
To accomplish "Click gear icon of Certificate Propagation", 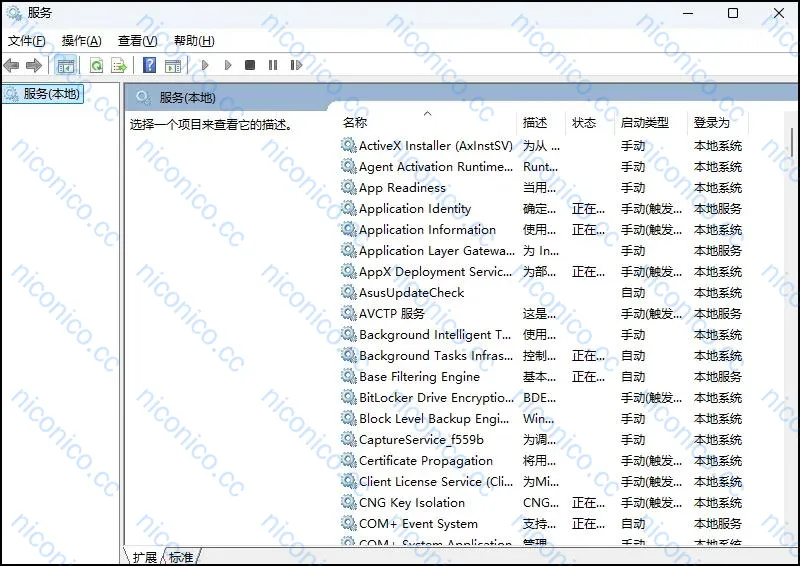I will click(349, 460).
